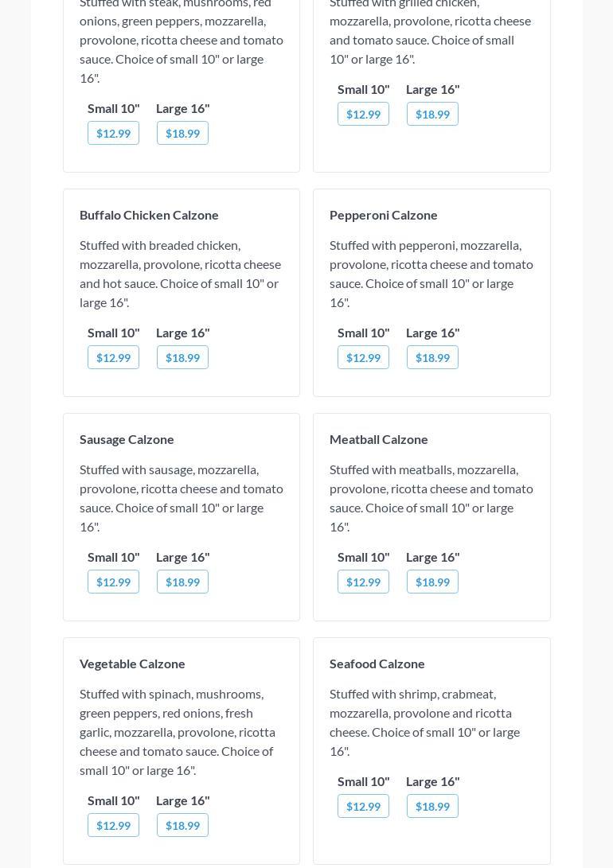The height and width of the screenshot is (868, 613).
Task: Open the Pepperoni Calzone item title
Action: point(383,215)
